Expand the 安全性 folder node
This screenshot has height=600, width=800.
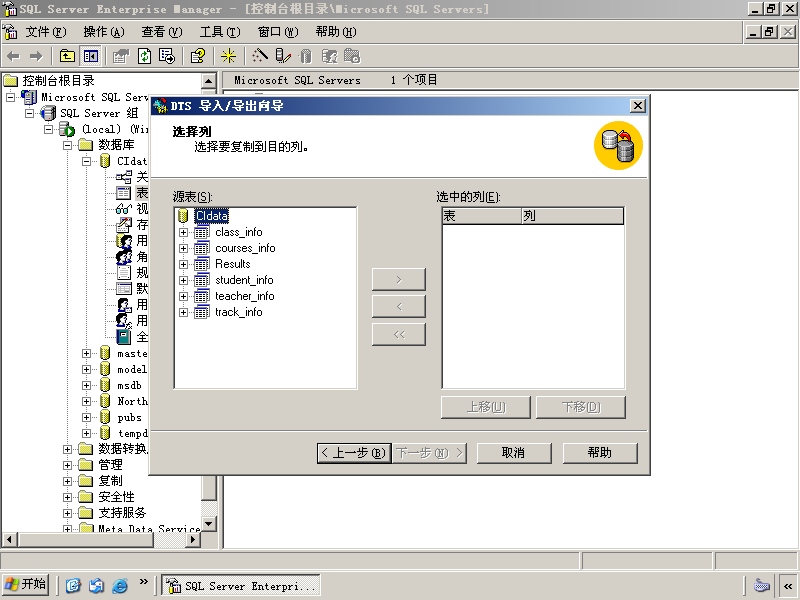(67, 497)
